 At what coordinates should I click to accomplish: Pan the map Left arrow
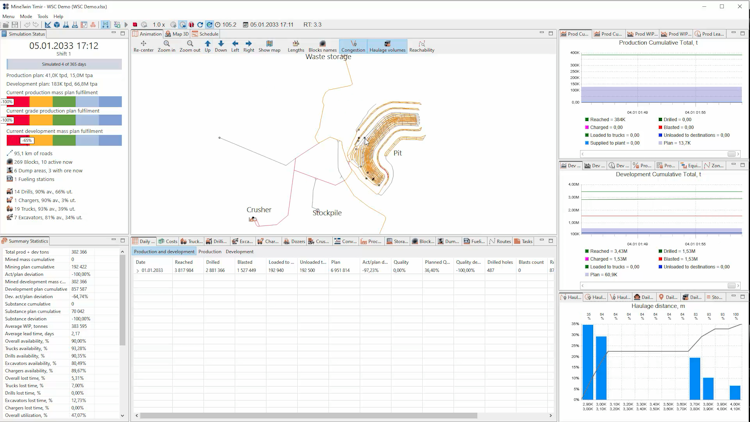pos(235,46)
